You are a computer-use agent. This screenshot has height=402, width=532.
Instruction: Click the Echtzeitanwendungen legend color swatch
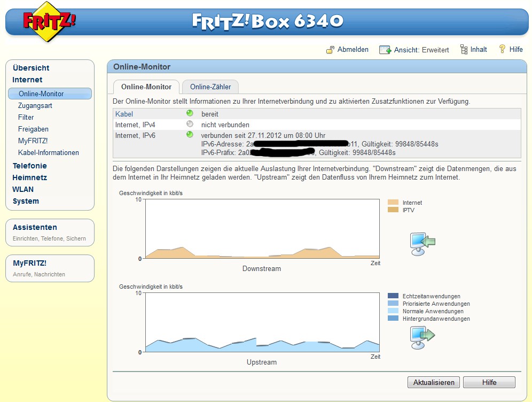point(393,296)
